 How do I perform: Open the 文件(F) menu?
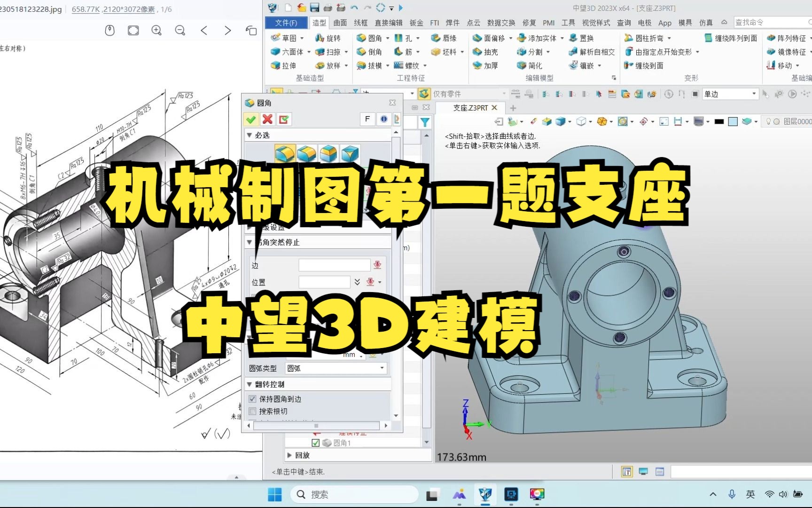[286, 23]
